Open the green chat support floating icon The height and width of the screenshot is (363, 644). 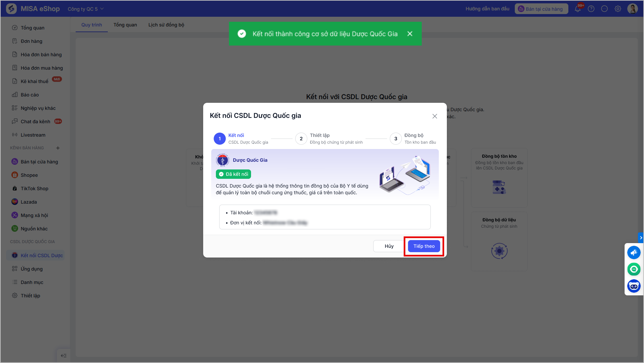pyautogui.click(x=634, y=269)
